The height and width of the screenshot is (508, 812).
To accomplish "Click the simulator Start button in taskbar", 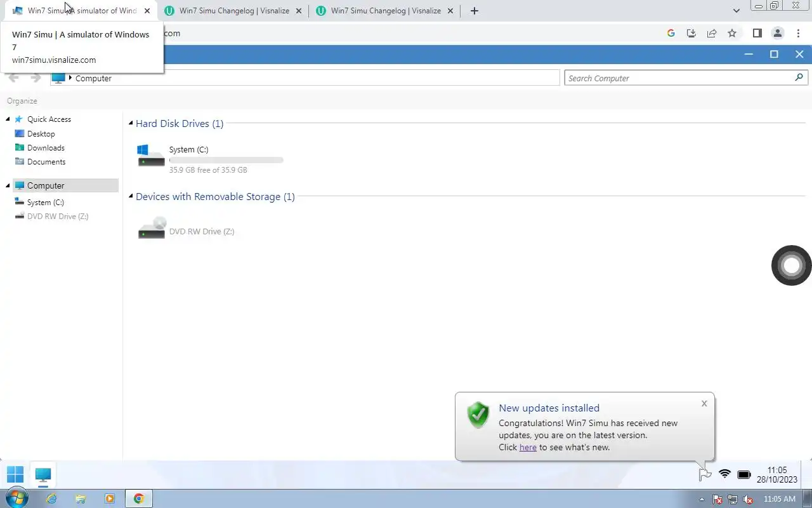I will click(x=15, y=474).
